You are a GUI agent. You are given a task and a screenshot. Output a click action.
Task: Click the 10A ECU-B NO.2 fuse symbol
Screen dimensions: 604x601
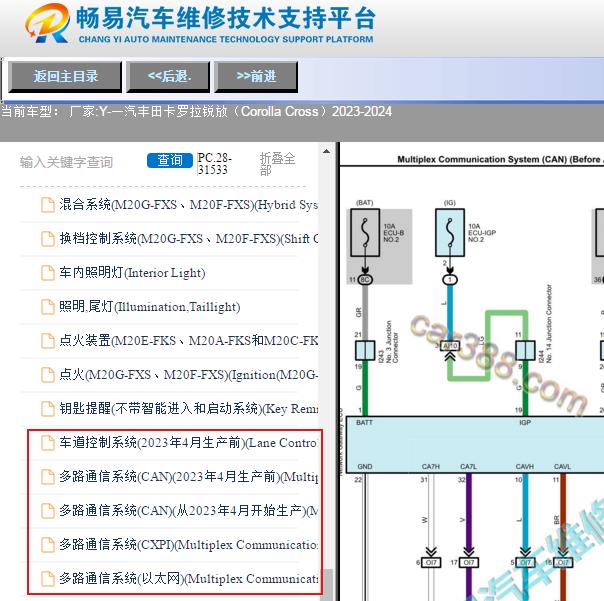point(365,233)
